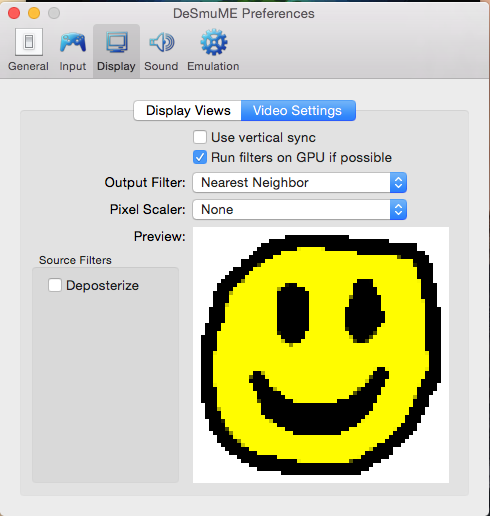The height and width of the screenshot is (516, 490).
Task: Click the Sound toolbar label
Action: click(x=161, y=66)
